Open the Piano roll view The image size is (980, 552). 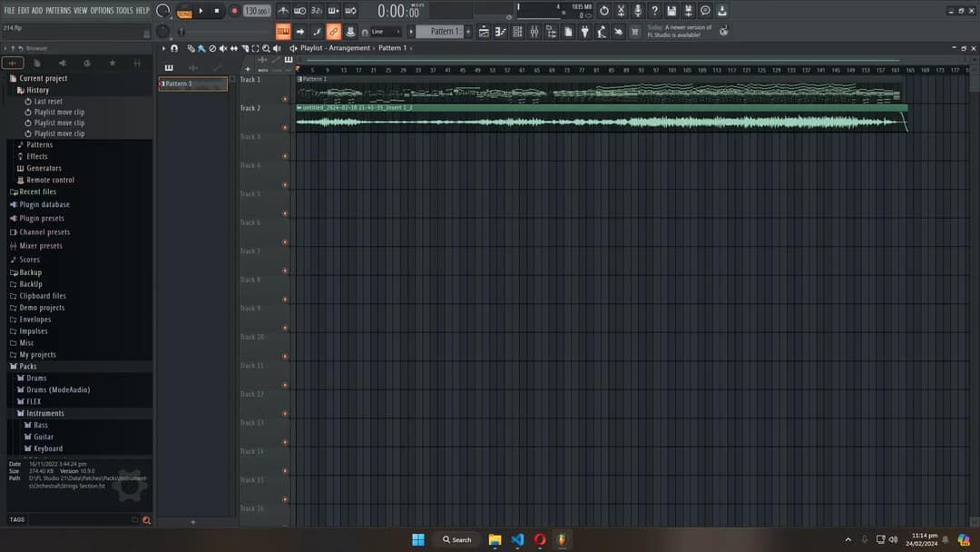(499, 32)
